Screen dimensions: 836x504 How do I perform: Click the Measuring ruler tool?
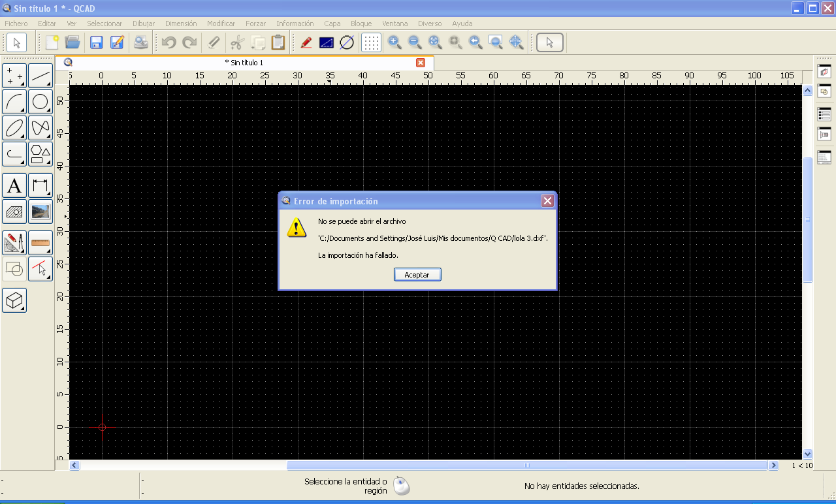pyautogui.click(x=40, y=243)
